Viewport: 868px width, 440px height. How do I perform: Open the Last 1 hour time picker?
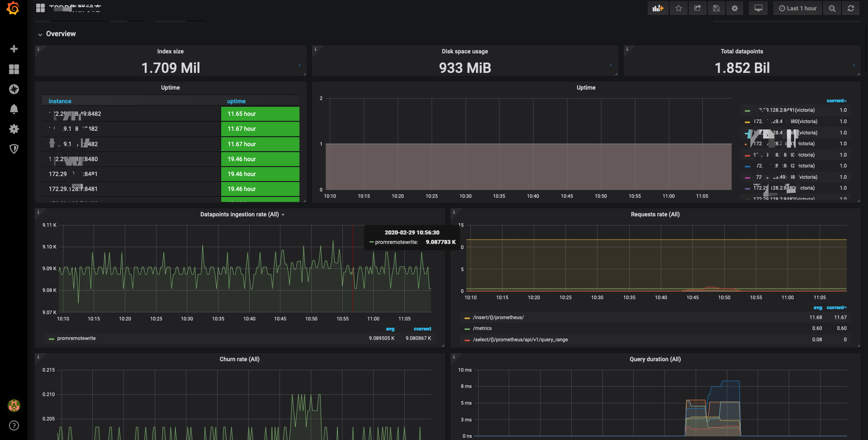pyautogui.click(x=797, y=8)
